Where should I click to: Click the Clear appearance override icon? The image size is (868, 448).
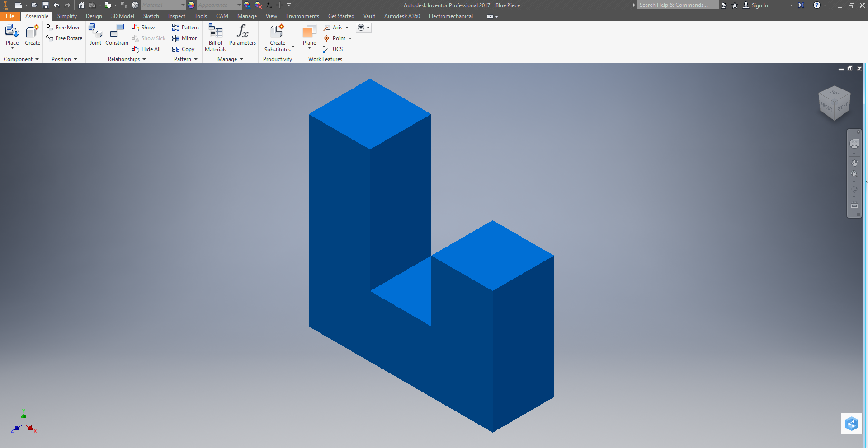tap(258, 5)
